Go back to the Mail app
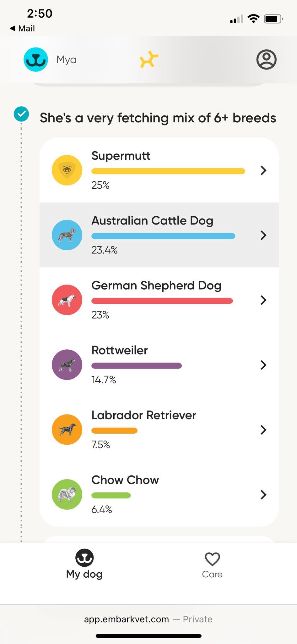This screenshot has width=297, height=644. pos(22,28)
